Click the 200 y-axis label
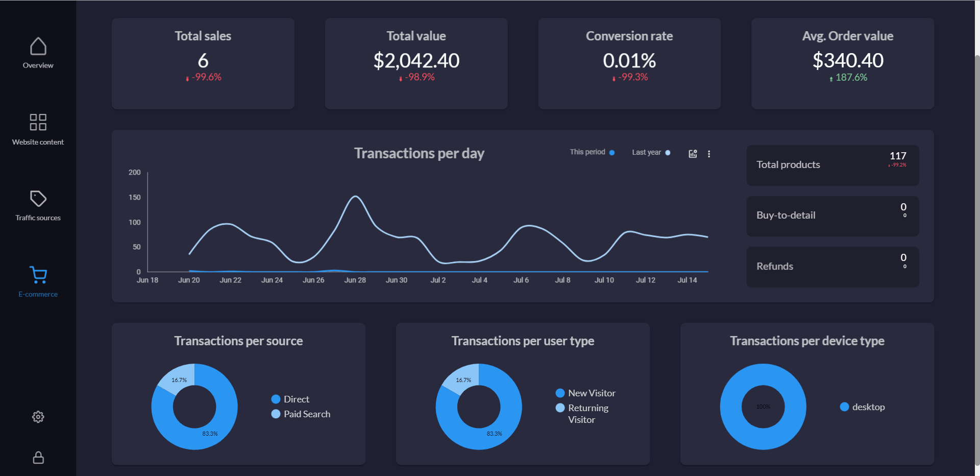The height and width of the screenshot is (476, 980). [135, 172]
